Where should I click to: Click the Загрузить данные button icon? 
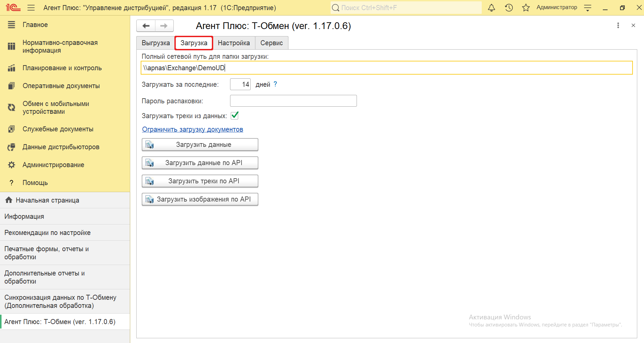tap(149, 144)
